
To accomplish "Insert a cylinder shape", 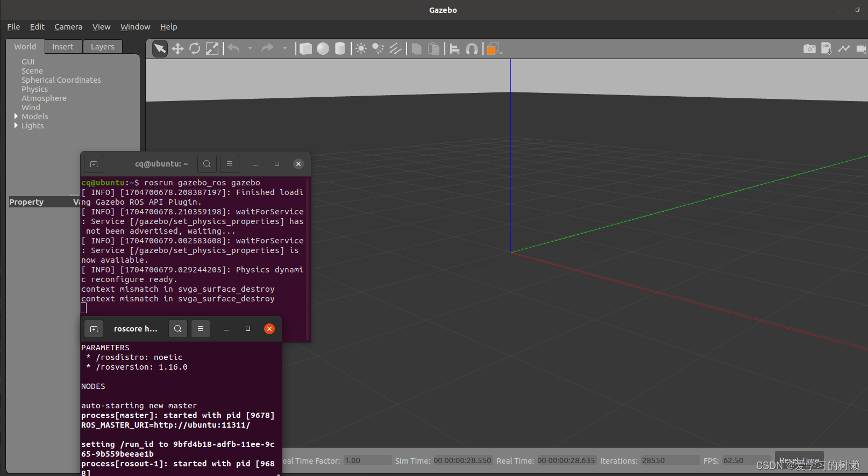I will pos(340,49).
